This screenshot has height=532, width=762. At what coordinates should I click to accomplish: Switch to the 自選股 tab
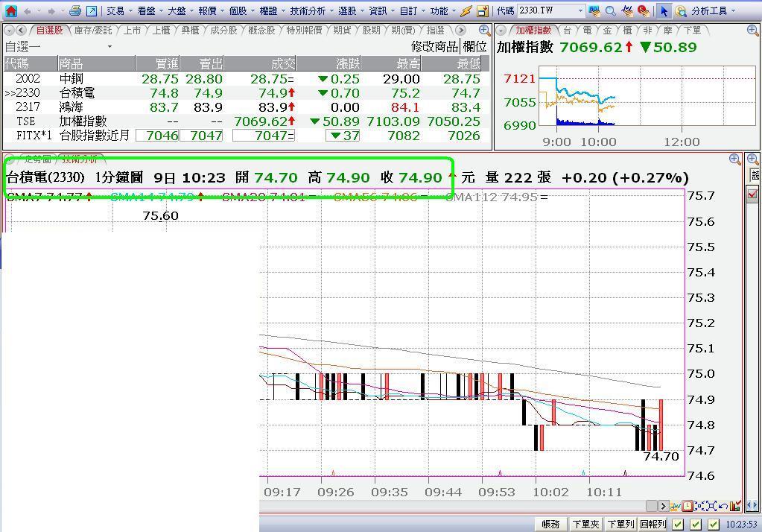tap(50, 31)
